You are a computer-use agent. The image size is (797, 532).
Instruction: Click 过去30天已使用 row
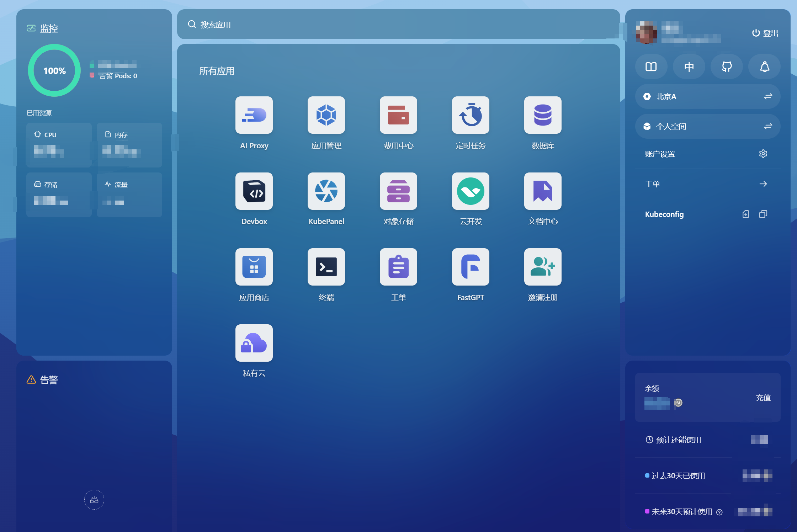click(708, 476)
